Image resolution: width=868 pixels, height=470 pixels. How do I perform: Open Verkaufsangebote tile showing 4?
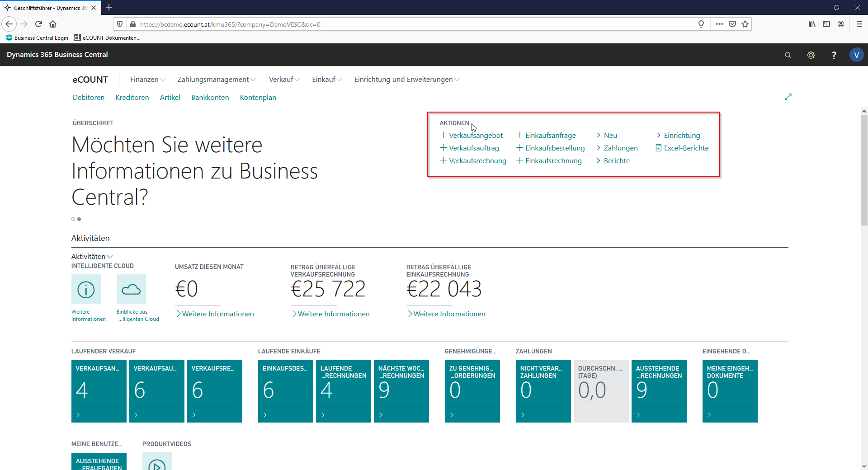click(x=99, y=391)
